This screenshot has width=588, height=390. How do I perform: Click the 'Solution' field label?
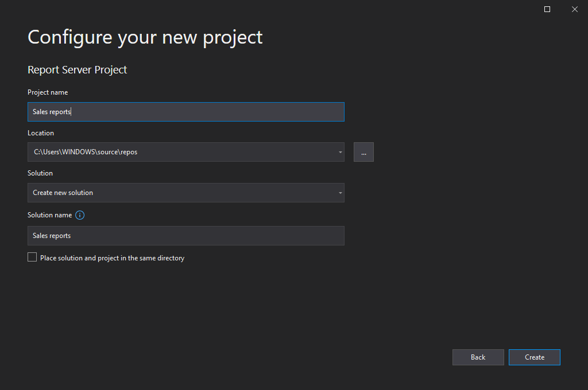[x=40, y=173]
